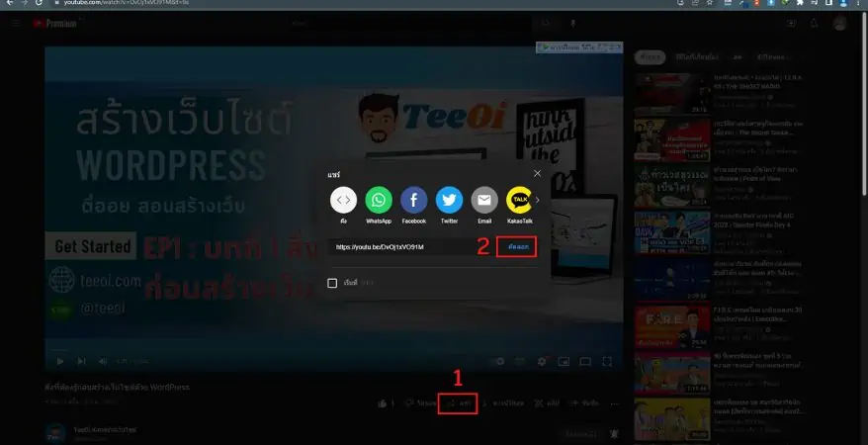Open the three-dots more actions menu
This screenshot has width=868, height=445.
pyautogui.click(x=614, y=404)
